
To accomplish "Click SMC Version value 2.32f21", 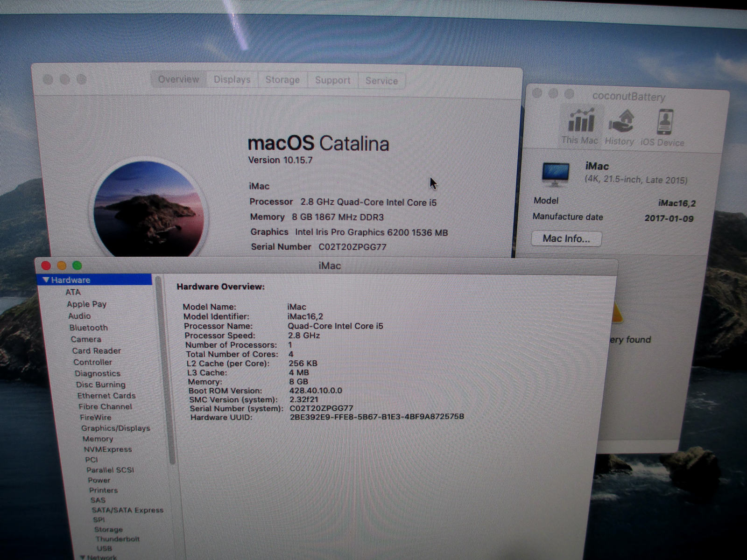I will pos(304,399).
